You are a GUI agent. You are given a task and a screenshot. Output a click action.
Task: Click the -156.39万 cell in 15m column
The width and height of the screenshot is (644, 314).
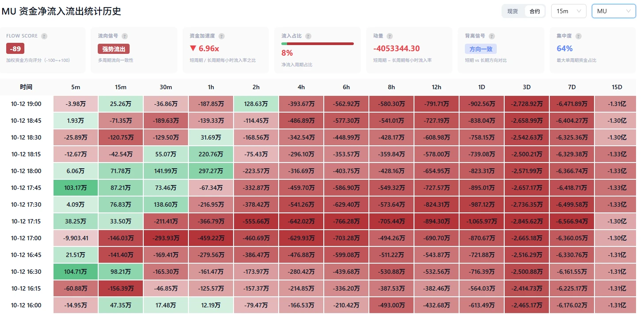click(121, 288)
